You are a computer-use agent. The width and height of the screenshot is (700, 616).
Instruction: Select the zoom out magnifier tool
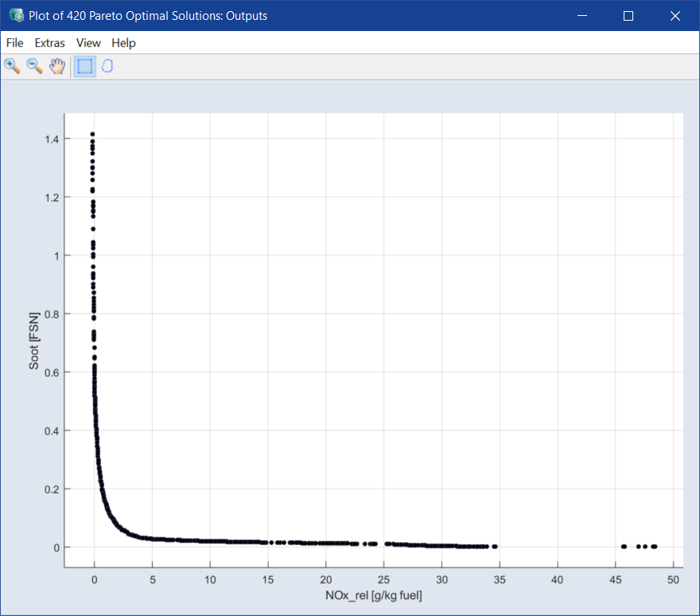pyautogui.click(x=34, y=67)
